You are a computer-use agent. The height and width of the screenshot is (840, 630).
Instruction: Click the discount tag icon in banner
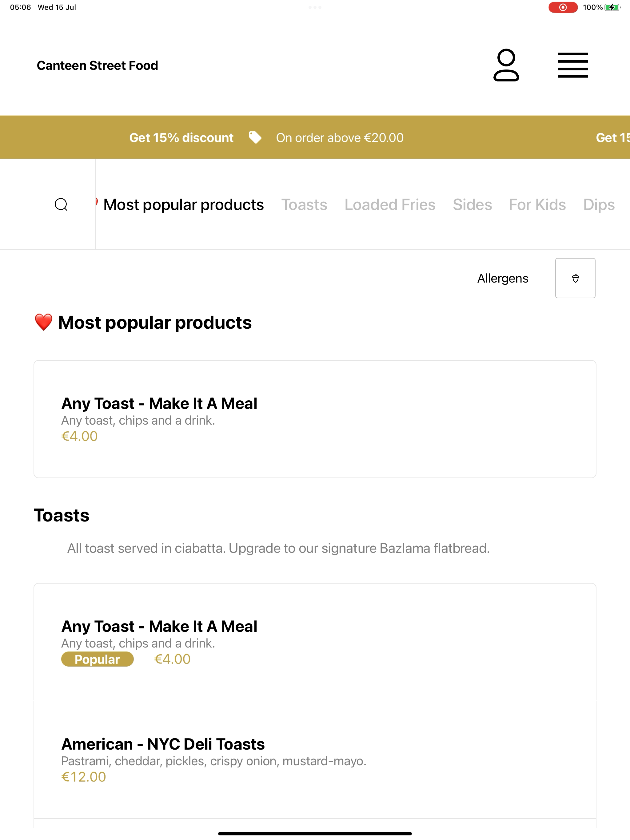click(x=255, y=137)
